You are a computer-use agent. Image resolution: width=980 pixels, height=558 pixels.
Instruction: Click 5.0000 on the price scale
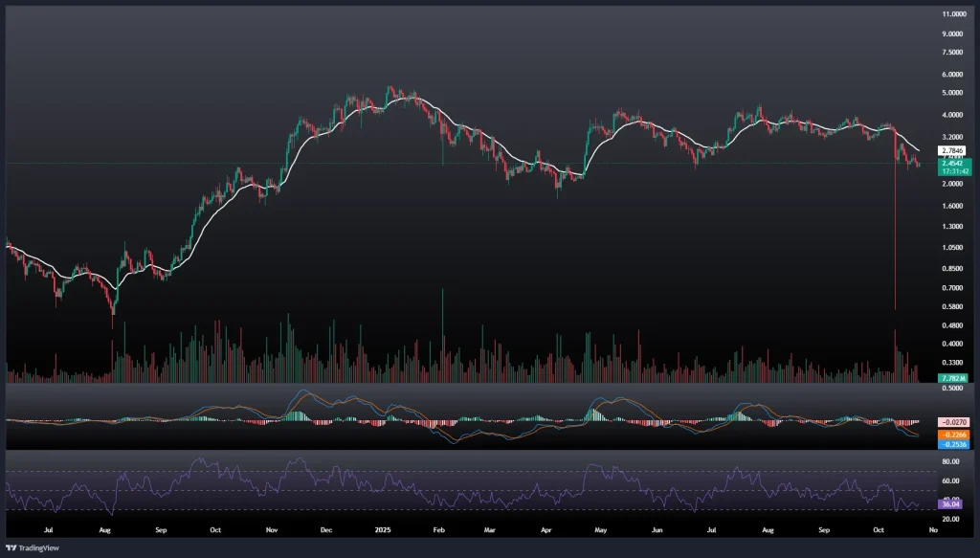tap(953, 93)
